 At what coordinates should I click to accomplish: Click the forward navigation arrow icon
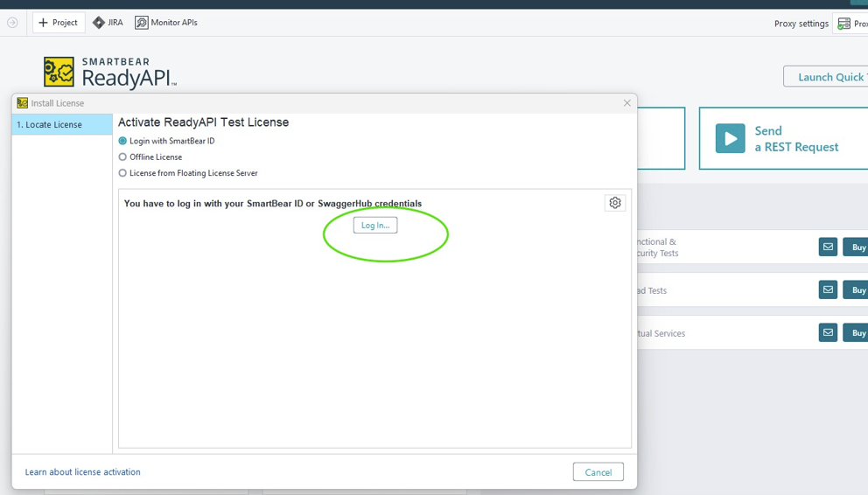pyautogui.click(x=12, y=23)
